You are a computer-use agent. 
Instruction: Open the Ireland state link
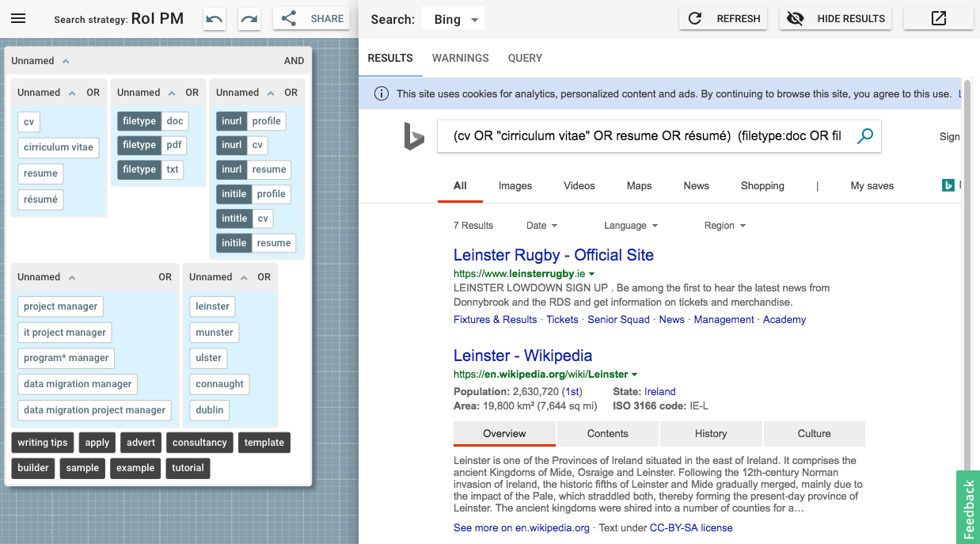[x=660, y=391]
